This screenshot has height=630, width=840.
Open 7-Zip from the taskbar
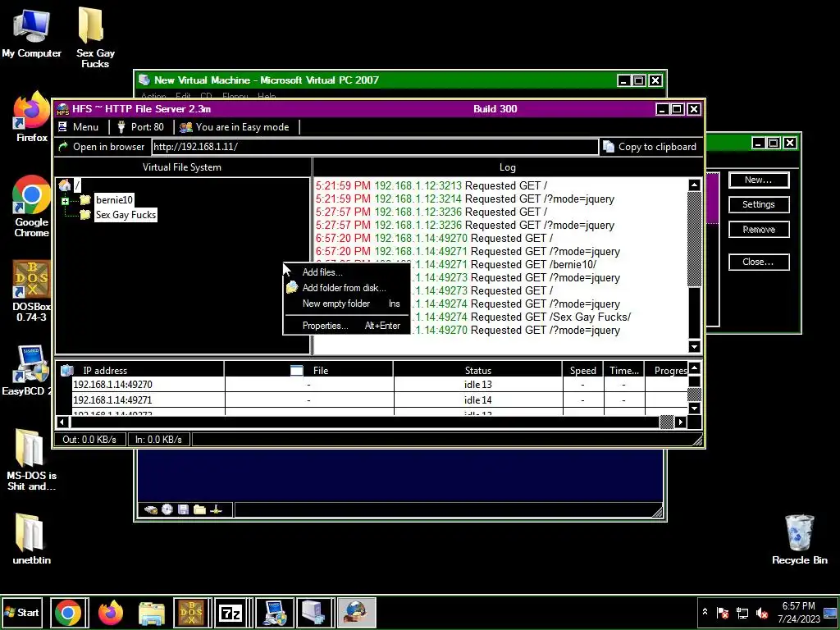231,612
